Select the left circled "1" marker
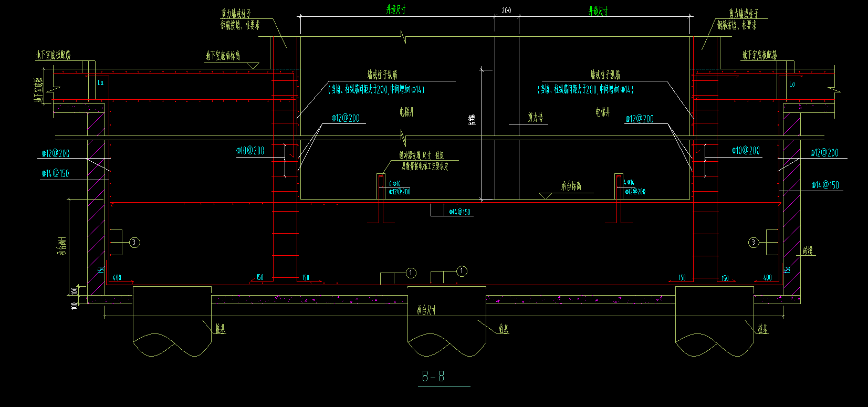This screenshot has height=407, width=868. click(x=411, y=273)
